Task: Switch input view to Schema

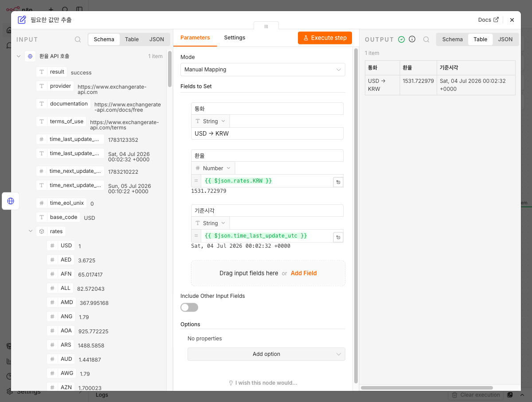Action: [x=104, y=39]
